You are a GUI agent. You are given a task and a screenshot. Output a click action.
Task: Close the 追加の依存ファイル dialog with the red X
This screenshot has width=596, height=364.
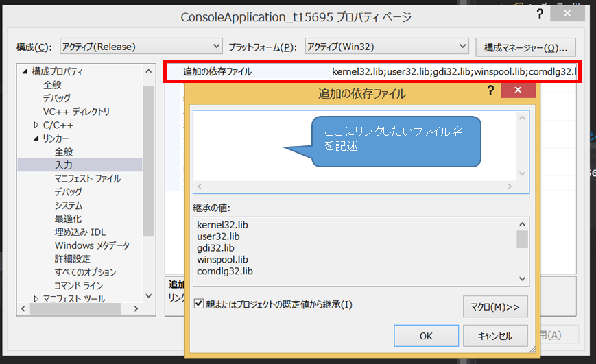point(518,91)
